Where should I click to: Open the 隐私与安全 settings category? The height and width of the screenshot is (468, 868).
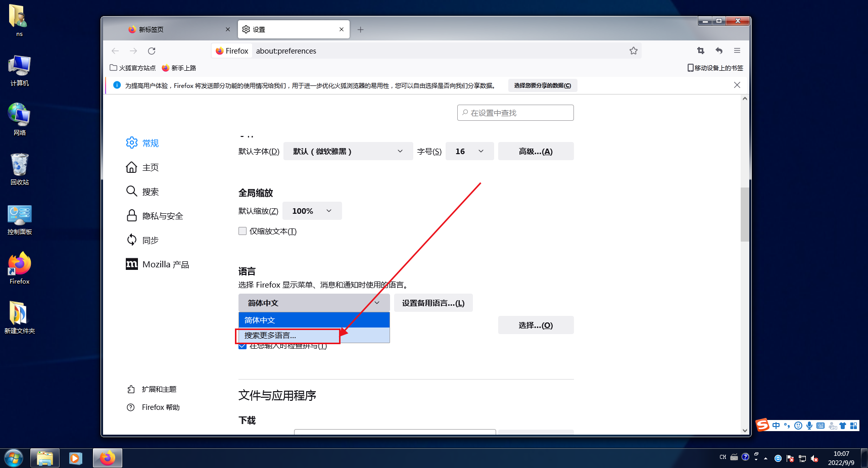[155, 216]
